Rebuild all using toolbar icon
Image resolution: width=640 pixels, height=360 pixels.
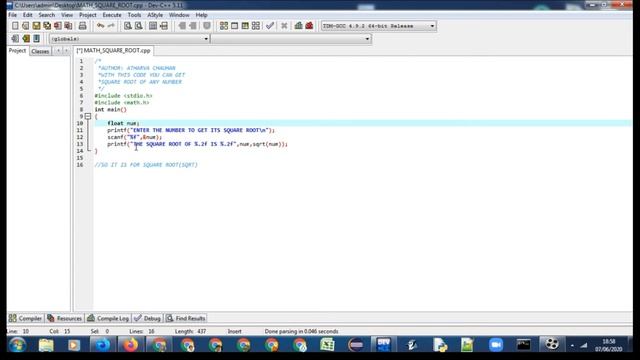[x=256, y=26]
